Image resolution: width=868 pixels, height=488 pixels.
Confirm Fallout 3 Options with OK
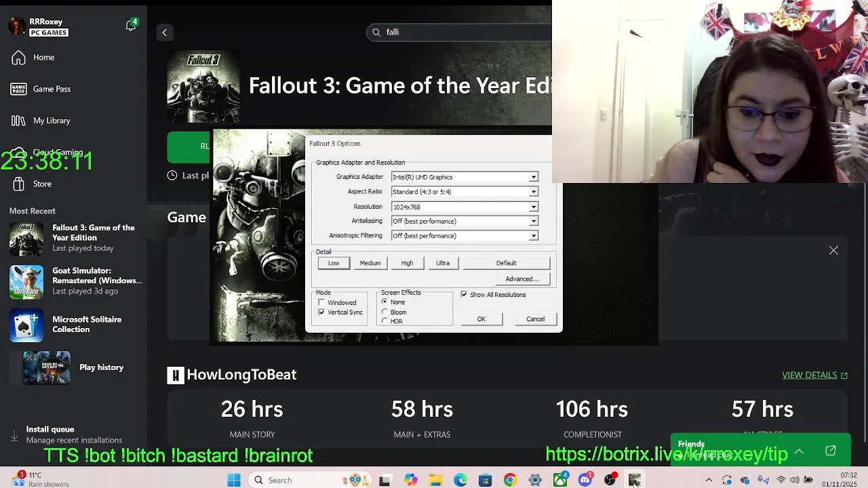481,319
